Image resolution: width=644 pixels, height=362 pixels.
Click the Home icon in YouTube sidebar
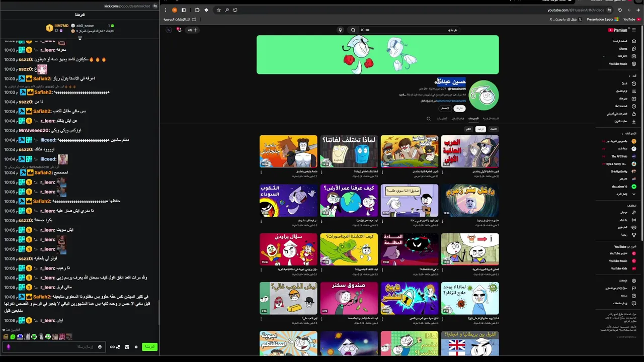tap(634, 41)
